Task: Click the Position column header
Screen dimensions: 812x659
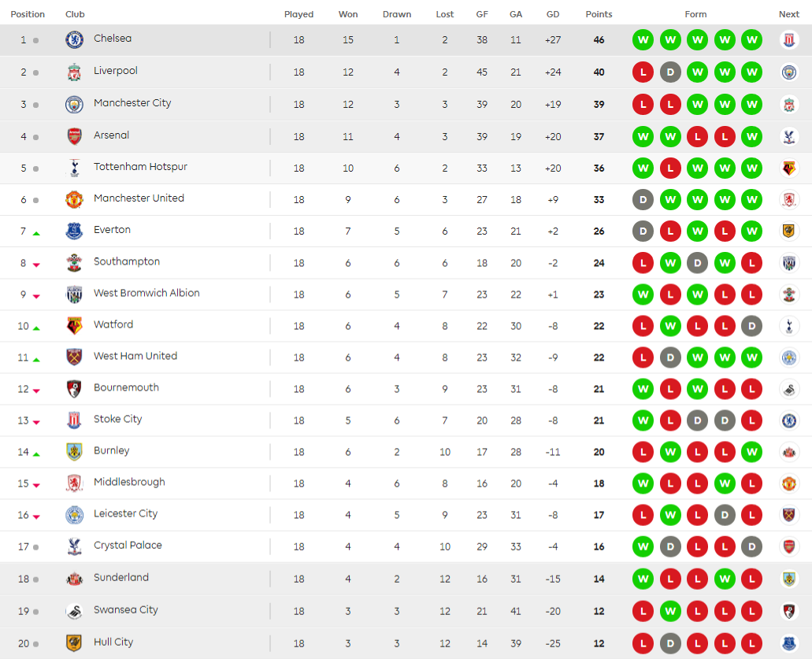Action: pos(28,14)
